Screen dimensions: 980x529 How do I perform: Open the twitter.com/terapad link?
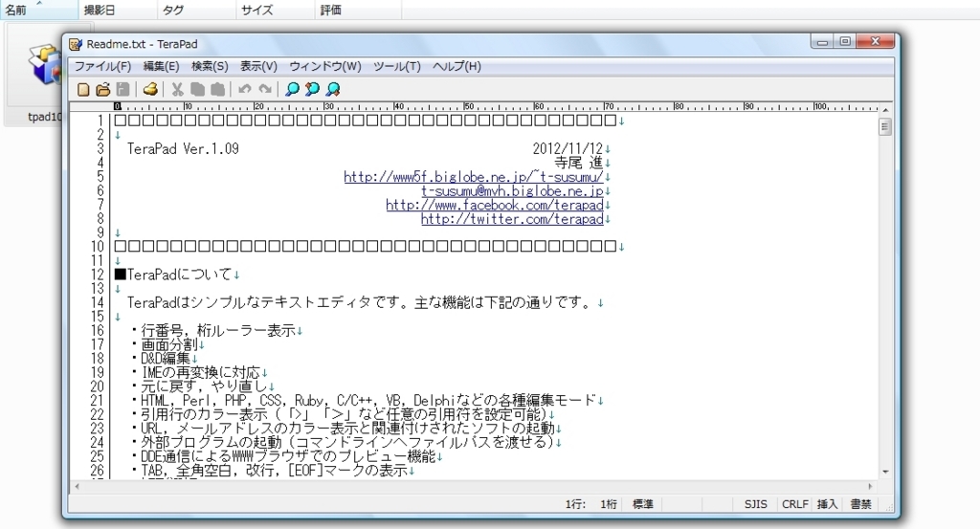pyautogui.click(x=512, y=219)
